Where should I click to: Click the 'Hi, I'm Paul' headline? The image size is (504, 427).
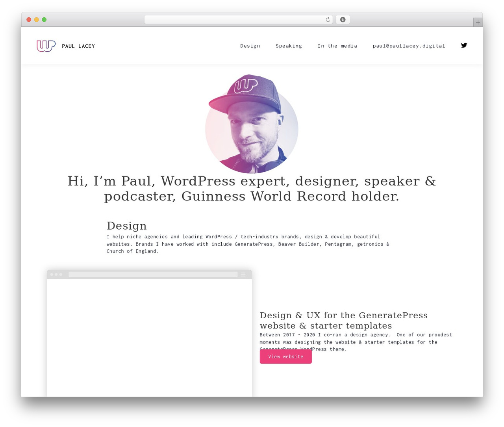click(x=252, y=189)
